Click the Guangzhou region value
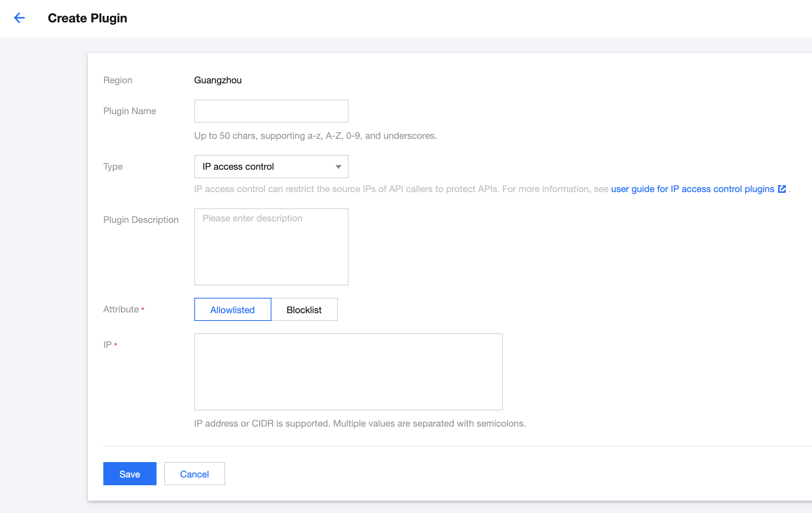The image size is (812, 513). click(218, 80)
